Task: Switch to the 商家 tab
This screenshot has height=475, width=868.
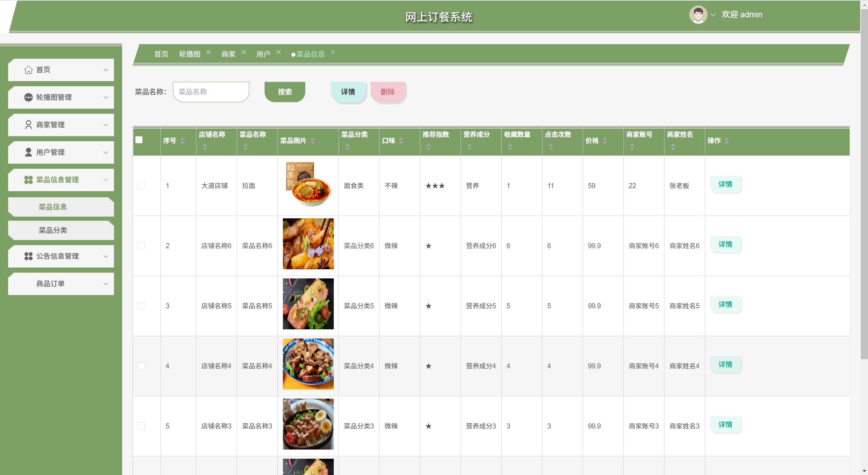Action: [228, 54]
